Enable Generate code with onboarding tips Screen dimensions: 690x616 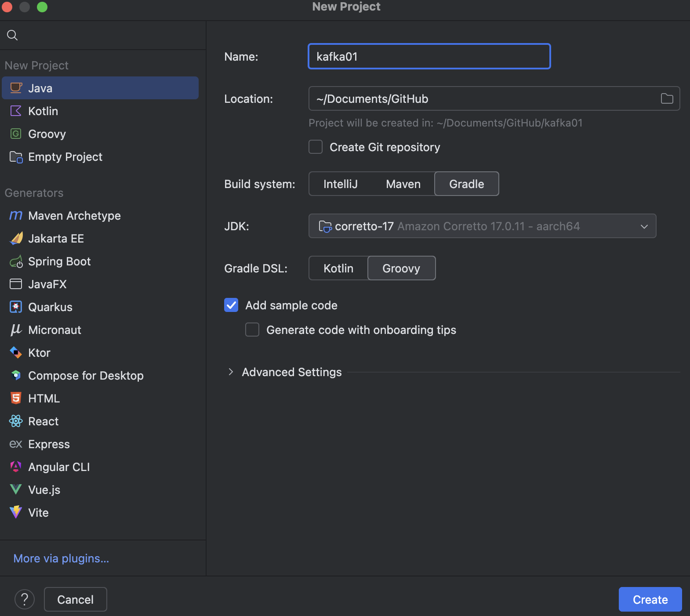click(252, 330)
